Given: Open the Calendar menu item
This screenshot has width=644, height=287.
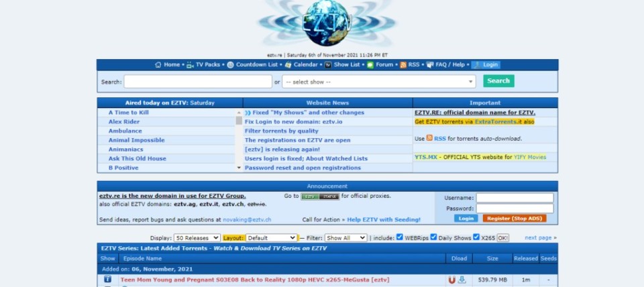Looking at the screenshot, I should pos(305,65).
